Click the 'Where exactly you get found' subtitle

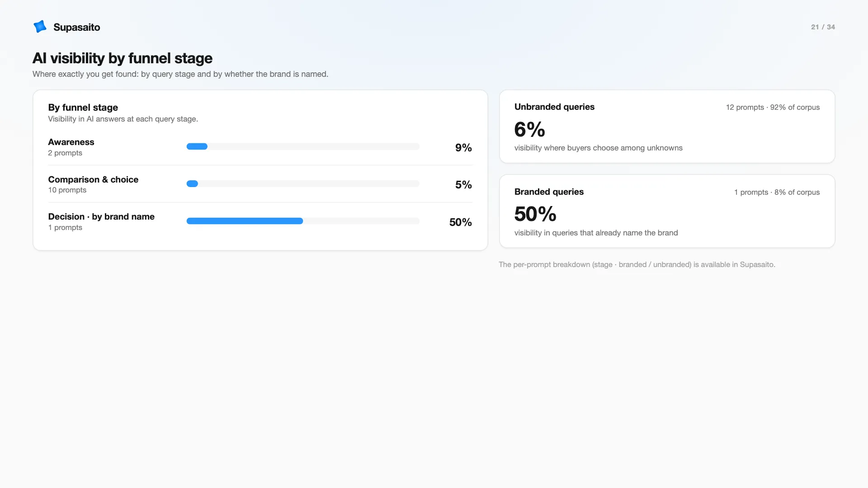[x=180, y=74]
